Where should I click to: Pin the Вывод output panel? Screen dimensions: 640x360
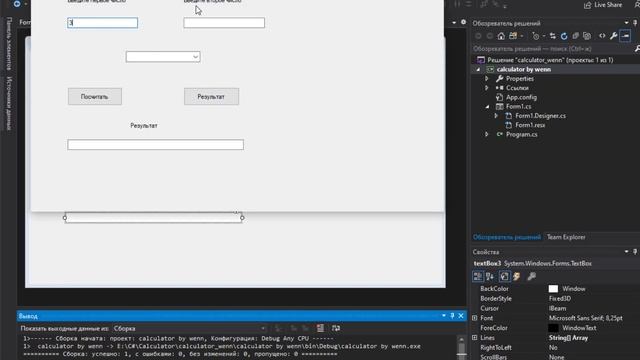tap(452, 316)
